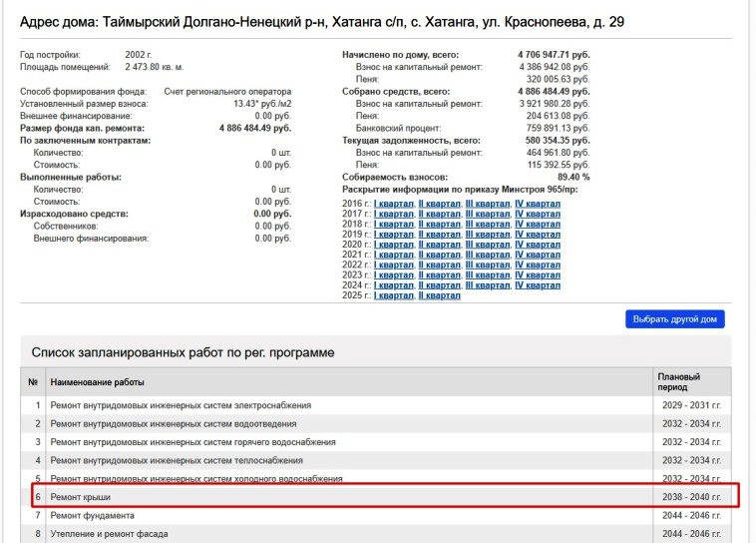Open the 2018 III квартал report link
Image resolution: width=756 pixels, height=543 pixels.
click(x=488, y=224)
